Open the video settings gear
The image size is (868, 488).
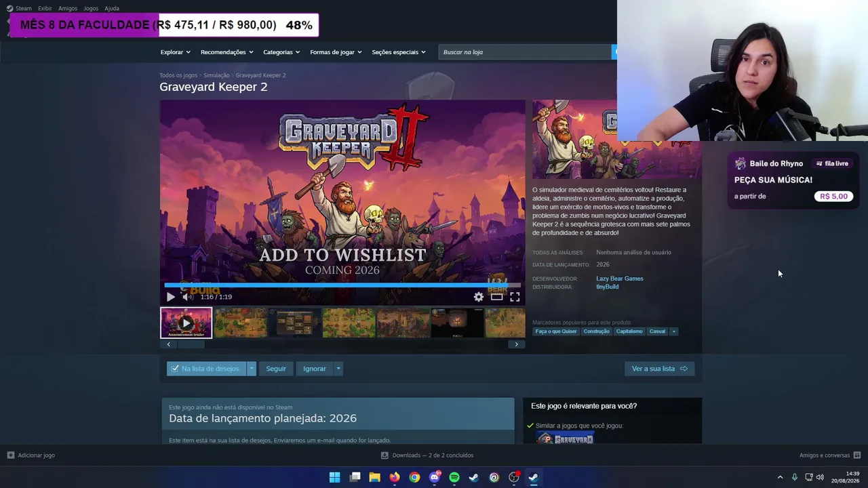coord(479,297)
